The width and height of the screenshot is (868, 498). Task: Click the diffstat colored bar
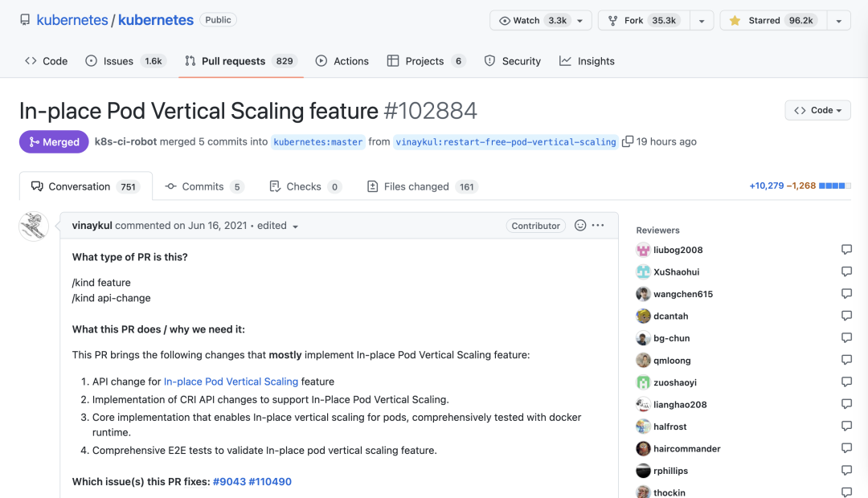[835, 186]
